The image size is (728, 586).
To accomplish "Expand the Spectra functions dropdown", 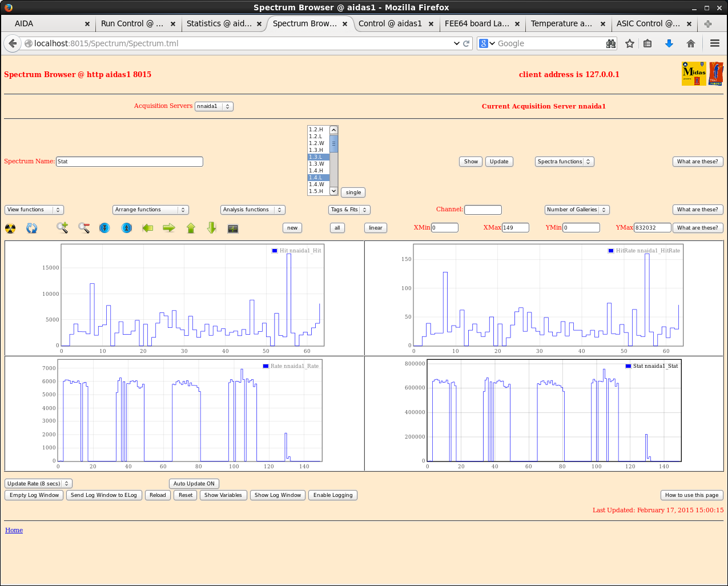I will 564,162.
